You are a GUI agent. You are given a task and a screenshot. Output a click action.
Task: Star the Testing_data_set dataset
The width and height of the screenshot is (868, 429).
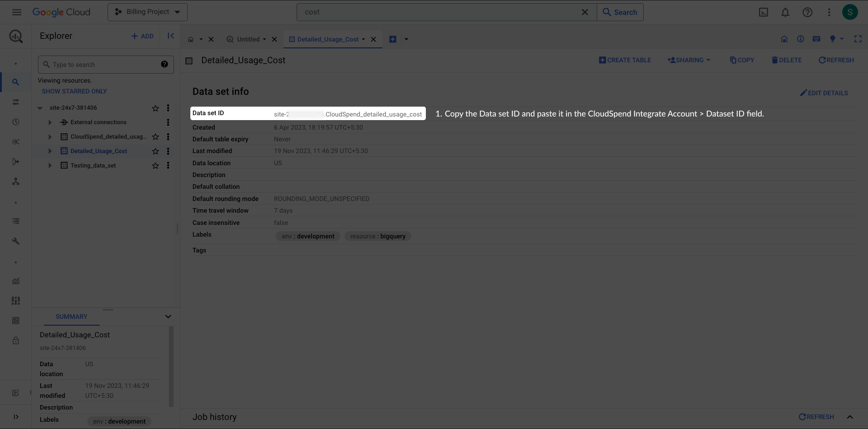(x=155, y=166)
